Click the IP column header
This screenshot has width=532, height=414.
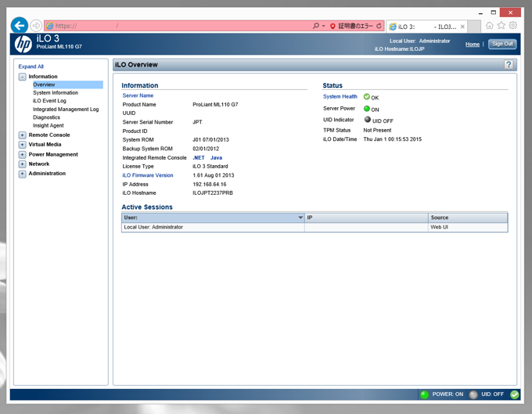click(x=366, y=218)
